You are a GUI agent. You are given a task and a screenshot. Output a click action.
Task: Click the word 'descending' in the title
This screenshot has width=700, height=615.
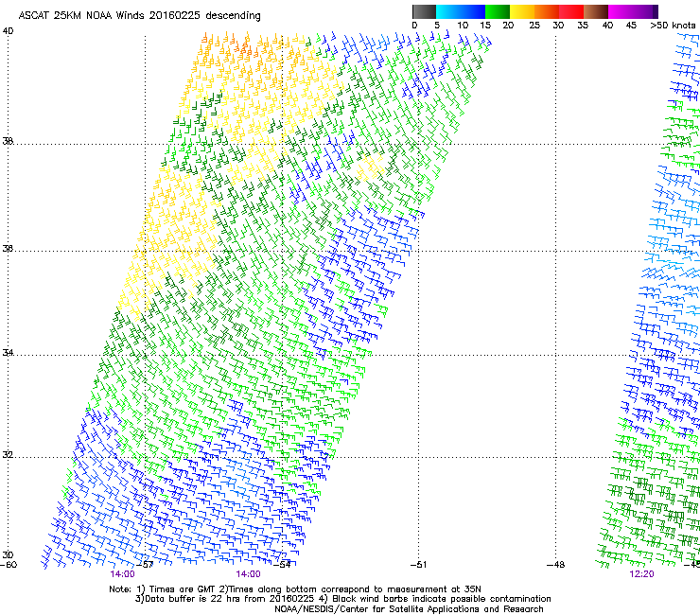233,16
